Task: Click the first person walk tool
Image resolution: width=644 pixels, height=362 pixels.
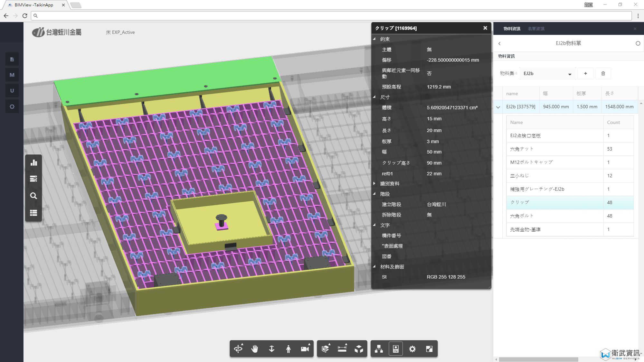Action: click(x=288, y=349)
